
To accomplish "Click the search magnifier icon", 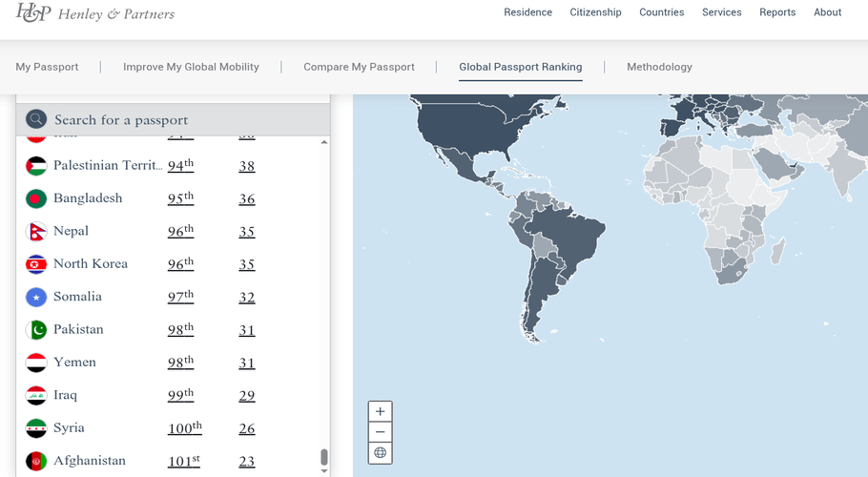I will (36, 119).
